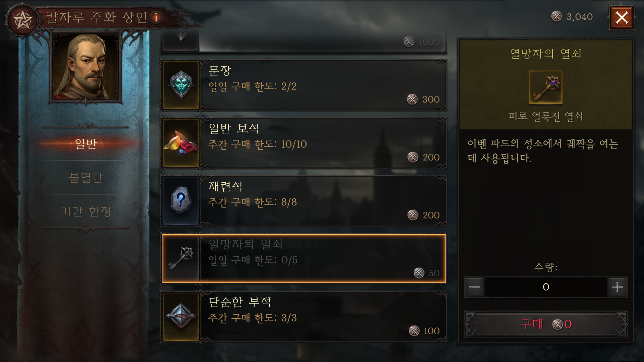Select the 재련석 row priced 200
The width and height of the screenshot is (644, 362).
304,201
